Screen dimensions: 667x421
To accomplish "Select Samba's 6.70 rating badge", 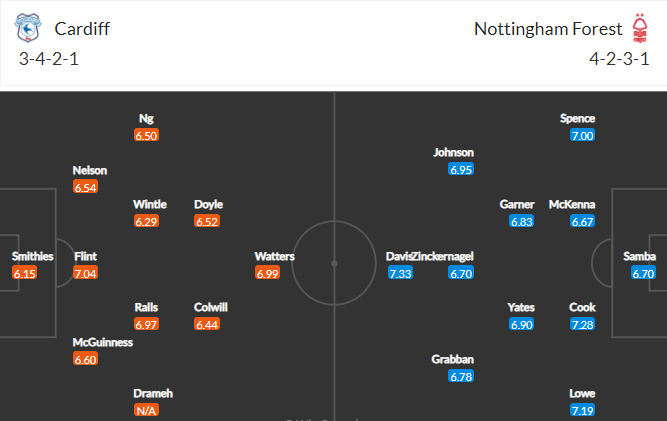I will [643, 273].
